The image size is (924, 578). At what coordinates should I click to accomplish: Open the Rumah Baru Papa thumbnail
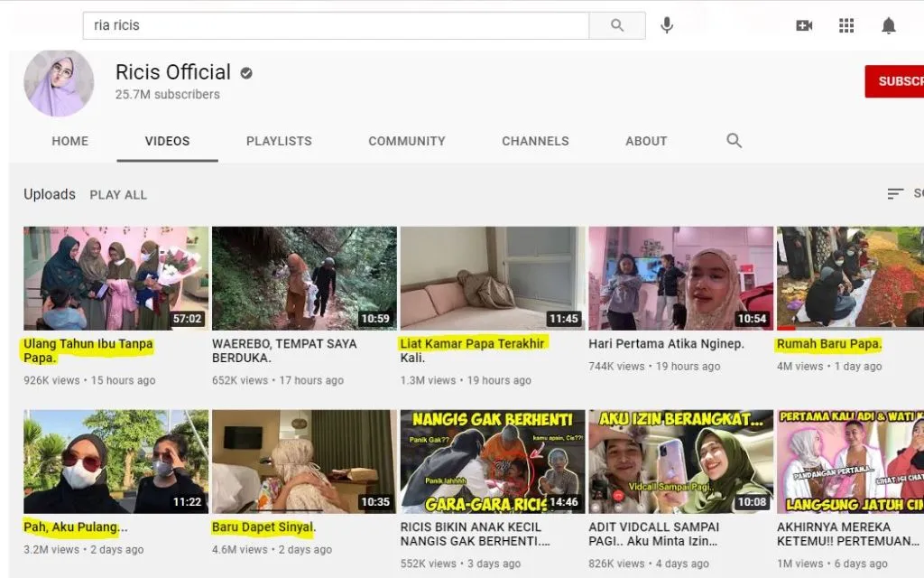(x=850, y=278)
